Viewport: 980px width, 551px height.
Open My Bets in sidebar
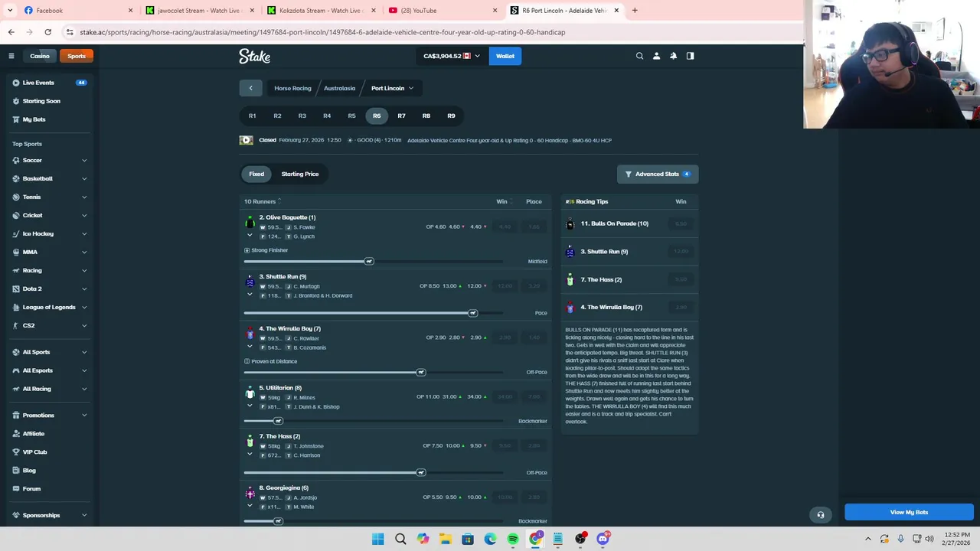(49, 119)
